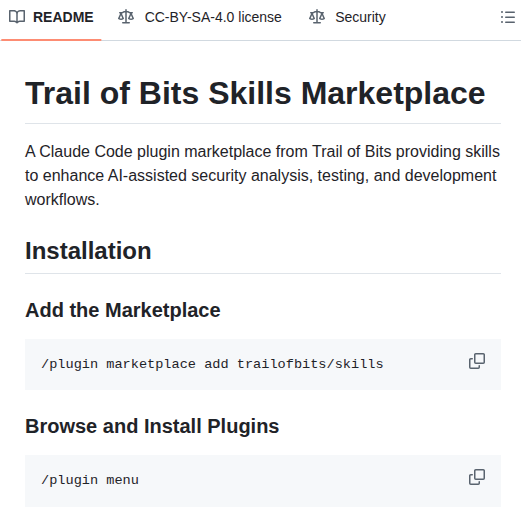Image resolution: width=521 pixels, height=520 pixels.
Task: Click the license scale icon
Action: 126,17
